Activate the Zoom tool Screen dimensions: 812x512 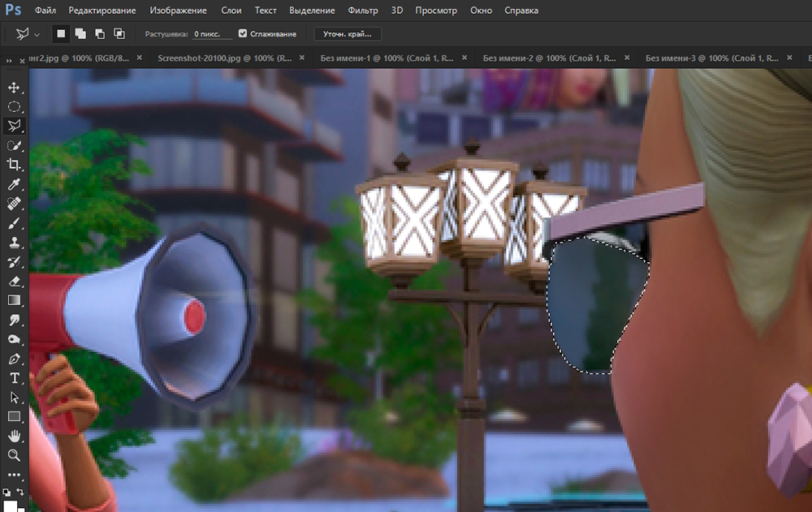click(15, 455)
